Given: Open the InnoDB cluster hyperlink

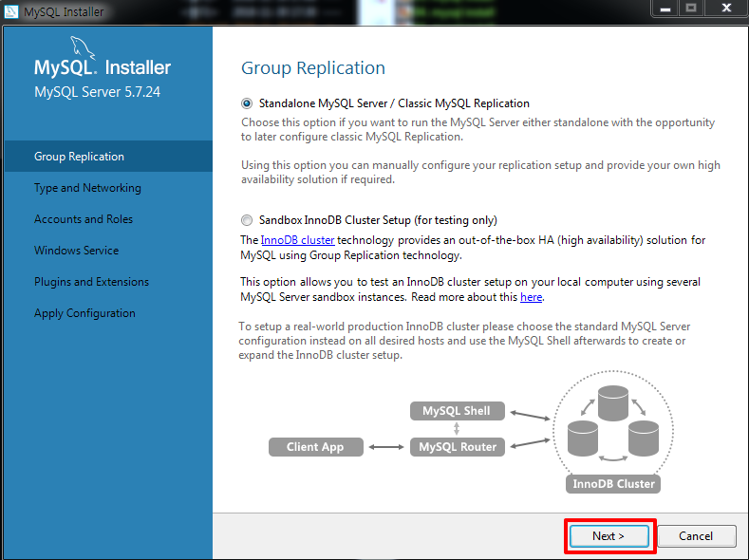Looking at the screenshot, I should click(x=297, y=239).
